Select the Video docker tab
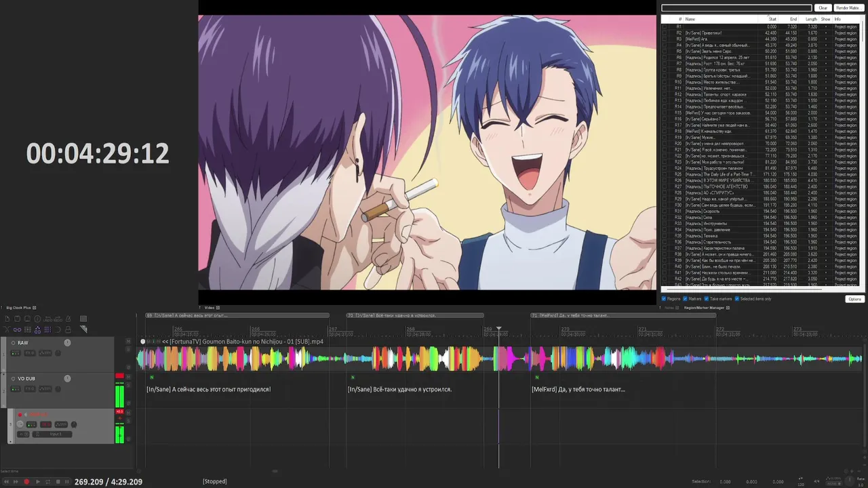Screen dimensions: 868x488 point(210,308)
